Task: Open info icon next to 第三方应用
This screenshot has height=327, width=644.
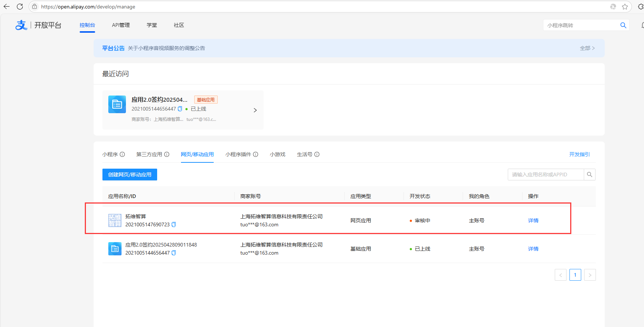Action: [x=167, y=154]
